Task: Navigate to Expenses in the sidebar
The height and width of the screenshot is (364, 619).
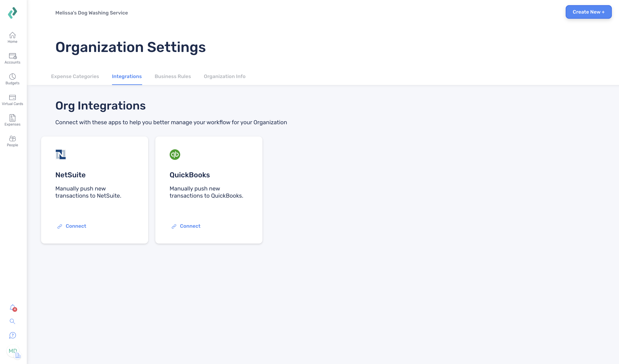Action: point(12,120)
